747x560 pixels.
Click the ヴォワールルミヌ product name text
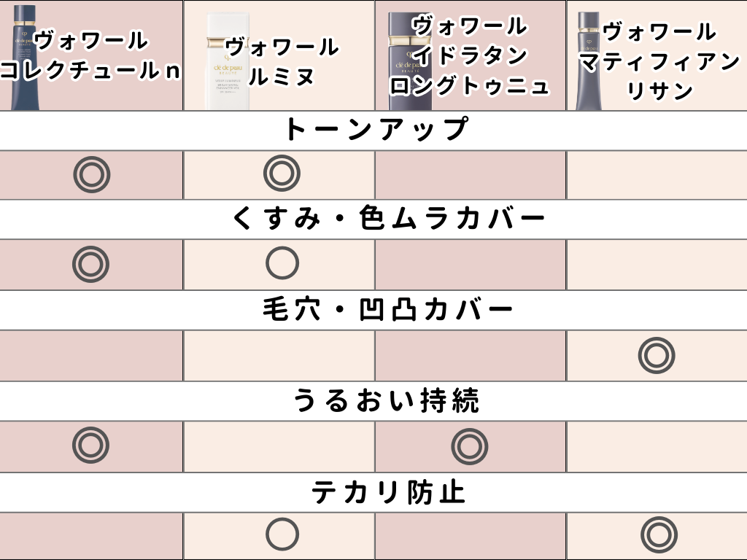(x=282, y=62)
